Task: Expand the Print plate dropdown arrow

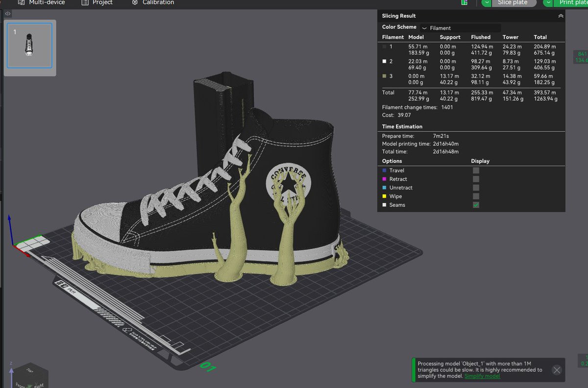Action: click(x=548, y=2)
